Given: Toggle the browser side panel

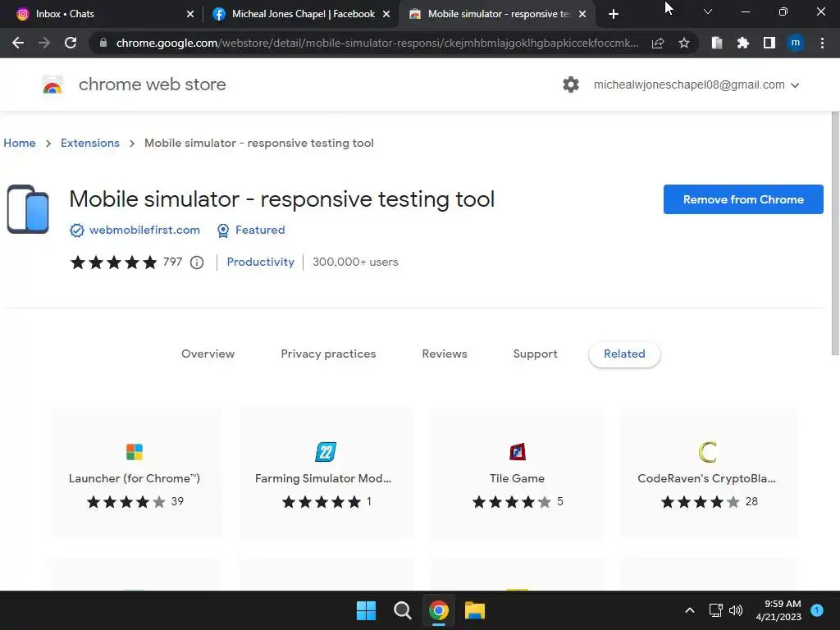Looking at the screenshot, I should click(x=769, y=43).
